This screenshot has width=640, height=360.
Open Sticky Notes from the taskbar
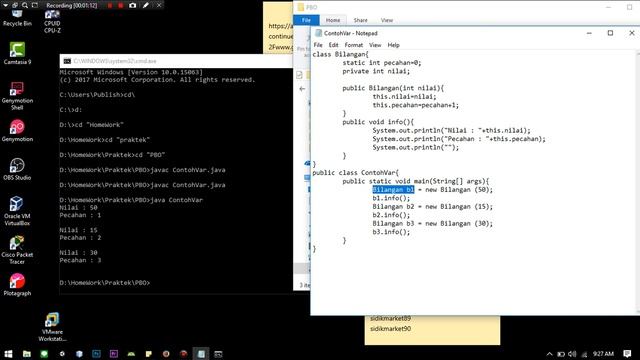(x=149, y=354)
